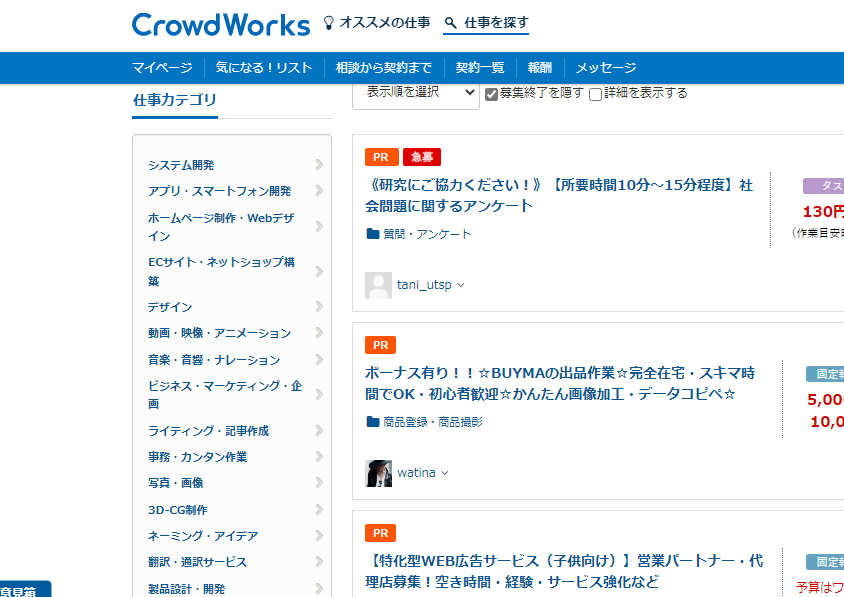Image resolution: width=844 pixels, height=597 pixels.
Task: Click watina username
Action: pos(416,473)
